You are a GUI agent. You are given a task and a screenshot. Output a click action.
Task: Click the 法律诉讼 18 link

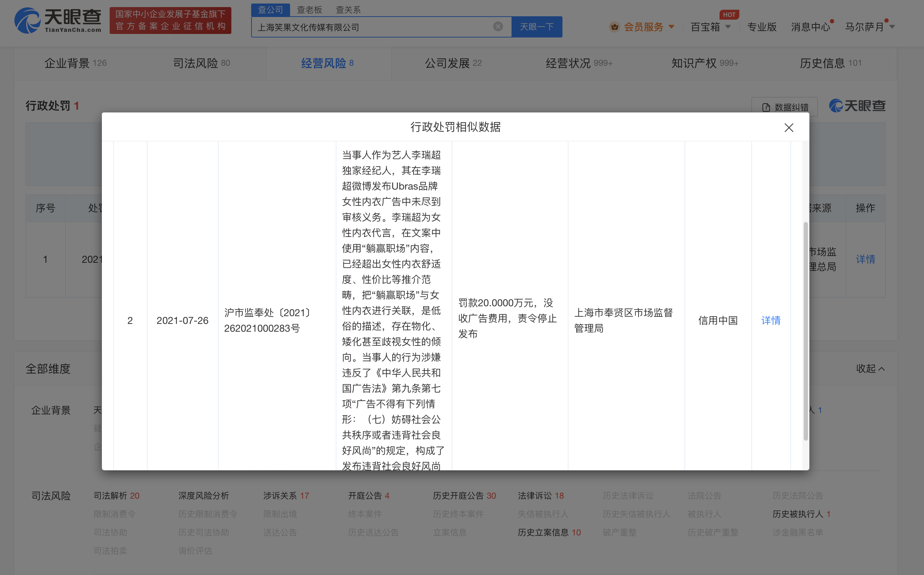[541, 495]
